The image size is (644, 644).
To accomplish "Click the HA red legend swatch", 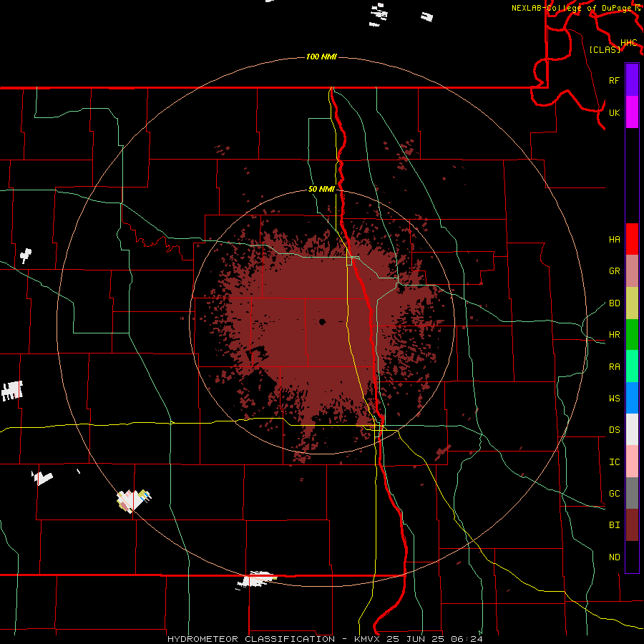I will click(x=632, y=239).
